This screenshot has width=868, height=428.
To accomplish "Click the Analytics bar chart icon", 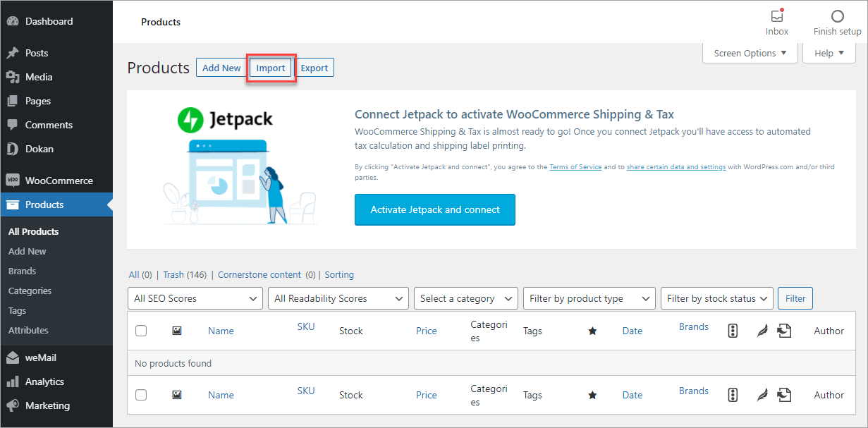I will (x=12, y=381).
